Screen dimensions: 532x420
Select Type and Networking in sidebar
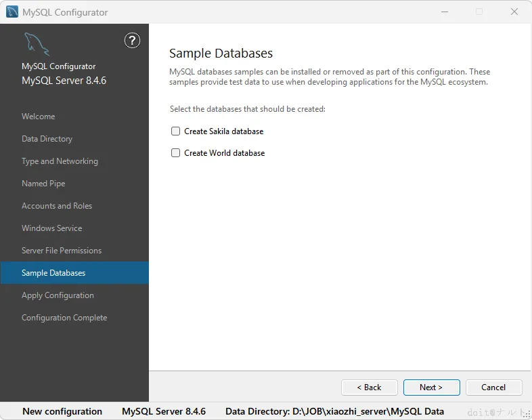click(x=60, y=161)
